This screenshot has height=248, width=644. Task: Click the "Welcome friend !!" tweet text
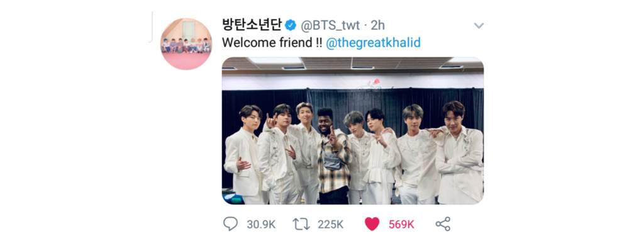(x=272, y=43)
